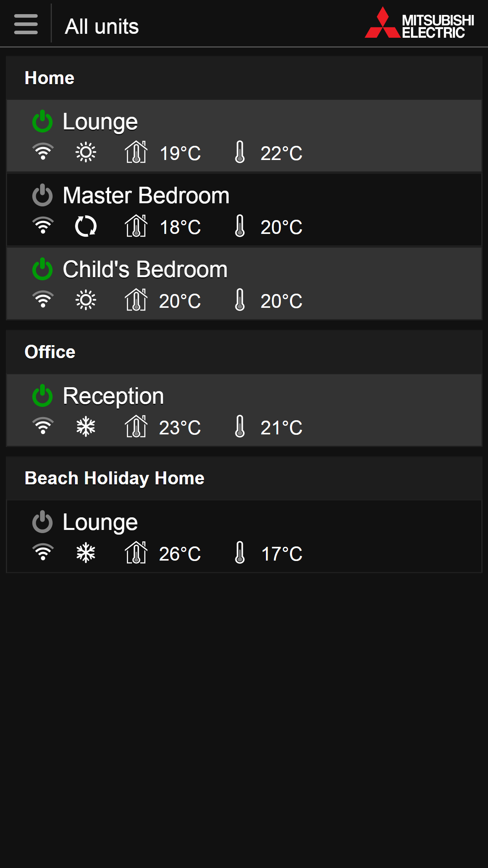Open the hamburger menu
The width and height of the screenshot is (488, 868).
pos(26,24)
